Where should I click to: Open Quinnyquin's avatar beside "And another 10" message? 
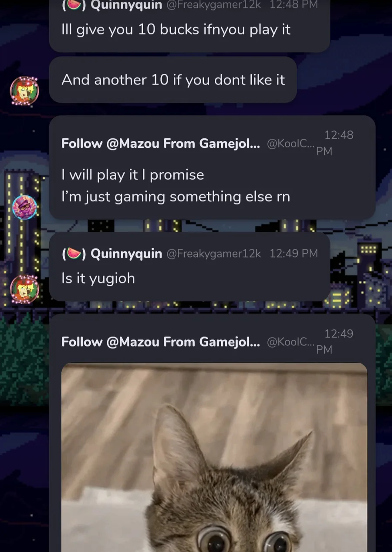click(24, 91)
